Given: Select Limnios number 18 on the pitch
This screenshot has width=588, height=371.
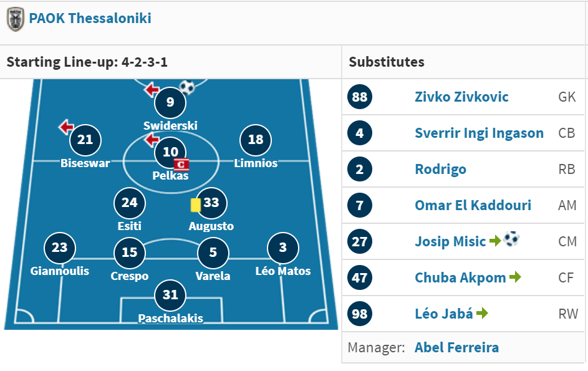Looking at the screenshot, I should pyautogui.click(x=256, y=140).
